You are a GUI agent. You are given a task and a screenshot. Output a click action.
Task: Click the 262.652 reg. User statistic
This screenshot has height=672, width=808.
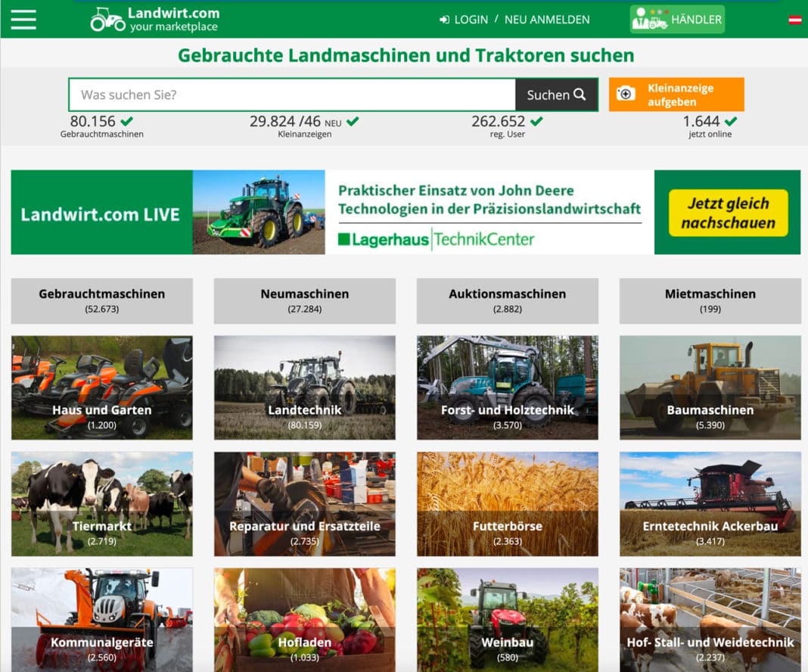(508, 126)
